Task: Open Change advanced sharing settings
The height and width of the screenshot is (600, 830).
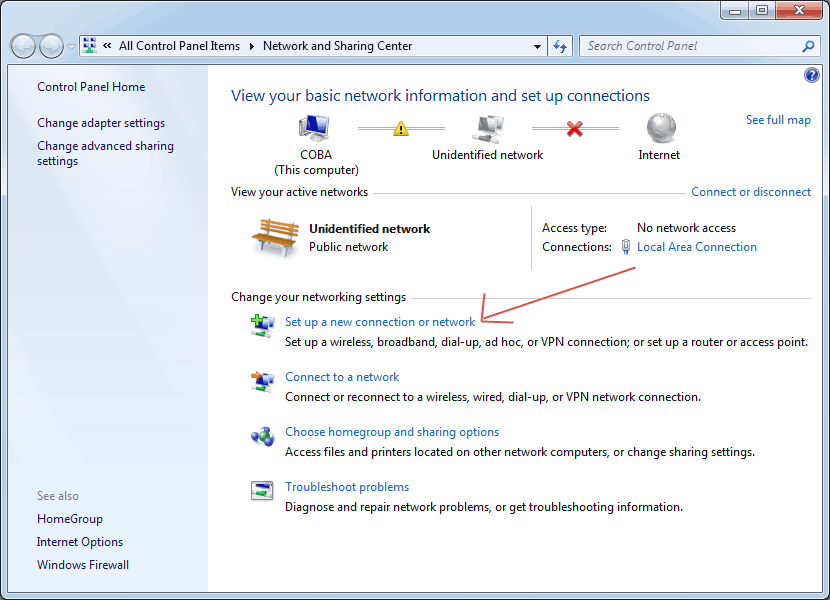Action: [x=105, y=153]
